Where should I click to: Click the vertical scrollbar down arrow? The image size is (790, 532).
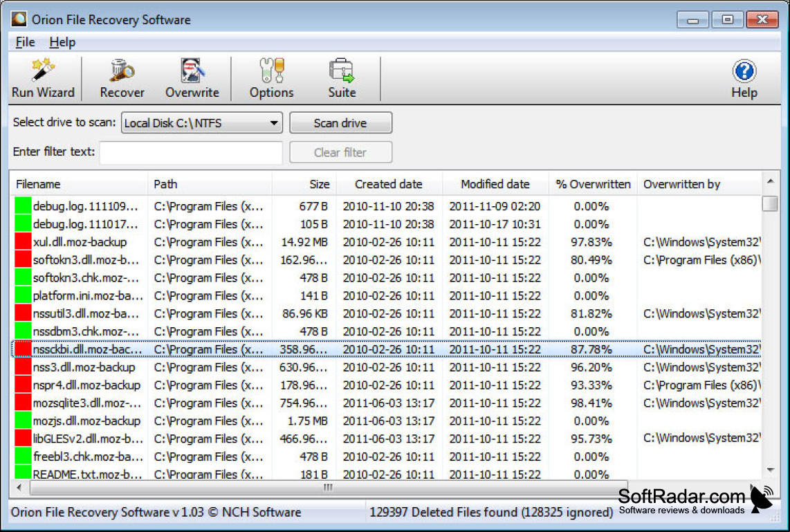(771, 470)
